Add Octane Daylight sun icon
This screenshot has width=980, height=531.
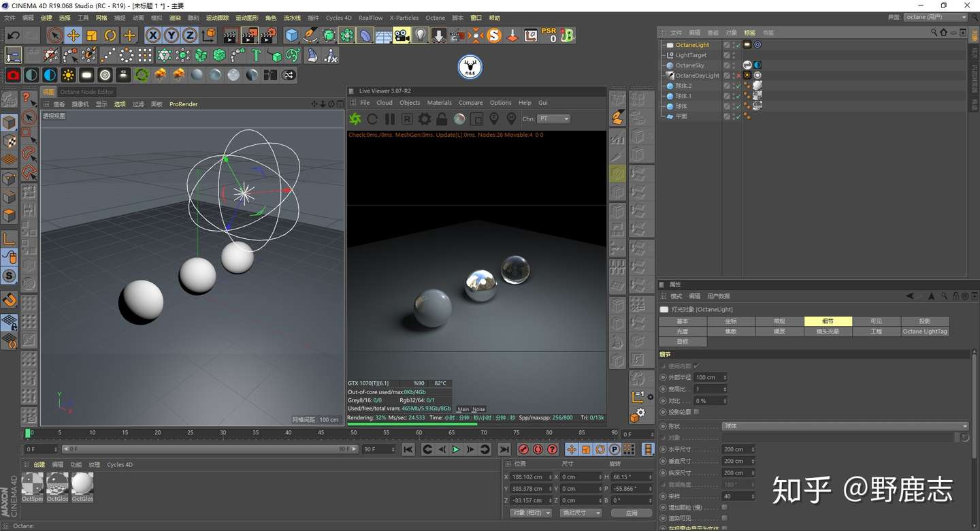(x=68, y=75)
